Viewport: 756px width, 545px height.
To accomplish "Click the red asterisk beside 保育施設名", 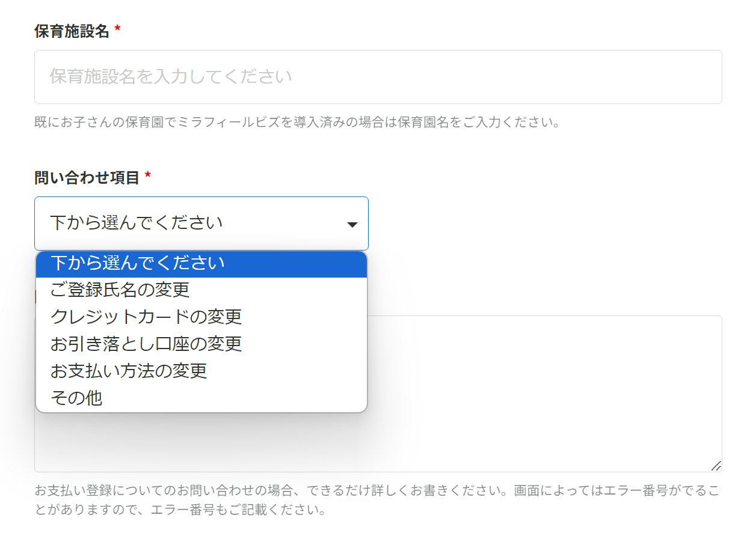I will coord(118,30).
